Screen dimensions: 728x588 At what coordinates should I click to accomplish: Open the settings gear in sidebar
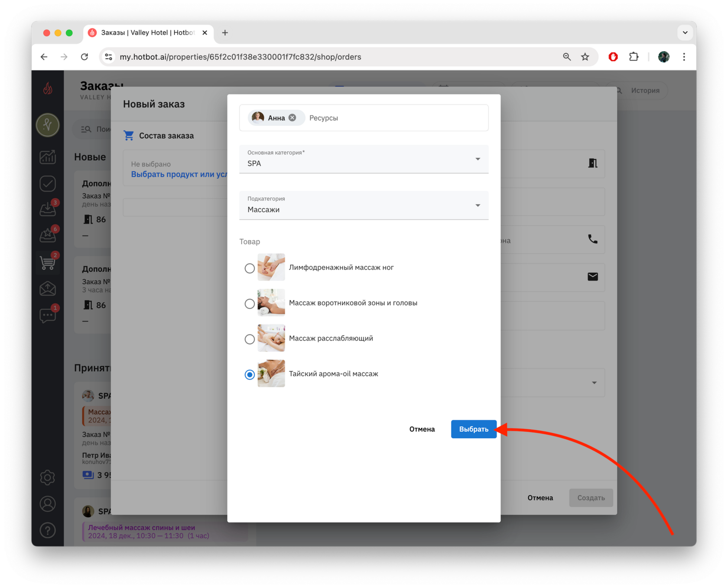tap(48, 477)
